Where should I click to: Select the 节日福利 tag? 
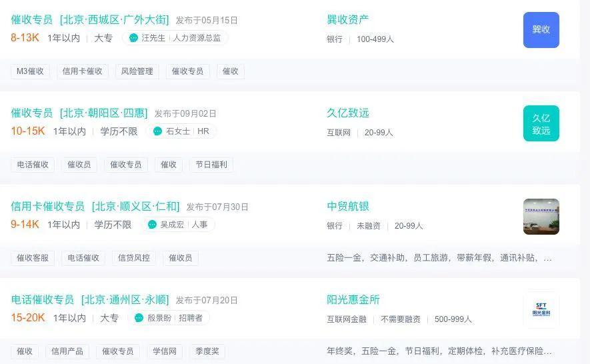(x=211, y=165)
